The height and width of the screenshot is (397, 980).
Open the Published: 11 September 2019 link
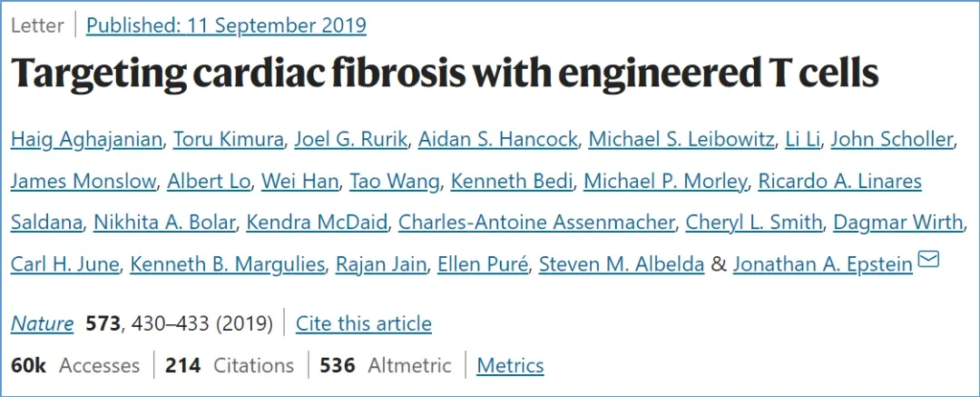(226, 25)
